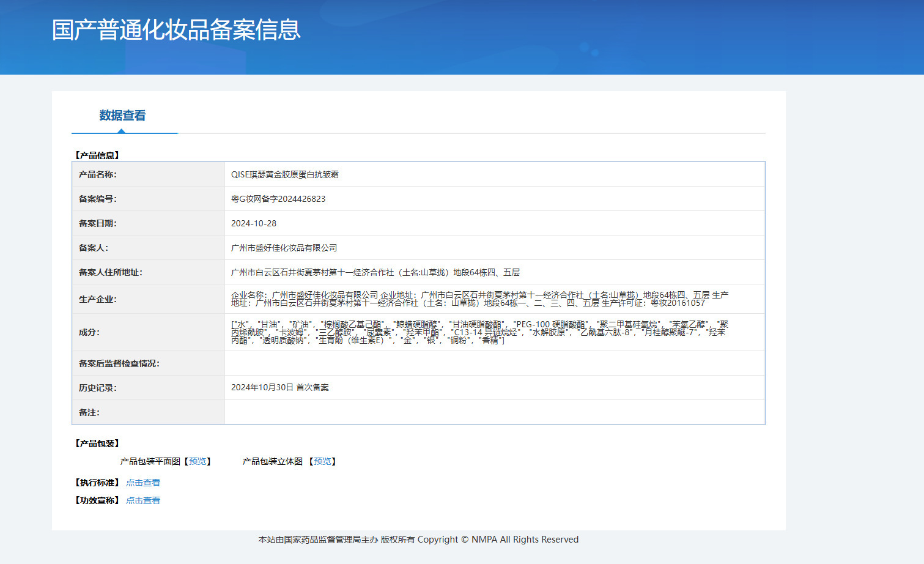Image resolution: width=924 pixels, height=564 pixels.
Task: Open 执行标准 点击查看 link
Action: click(x=143, y=483)
